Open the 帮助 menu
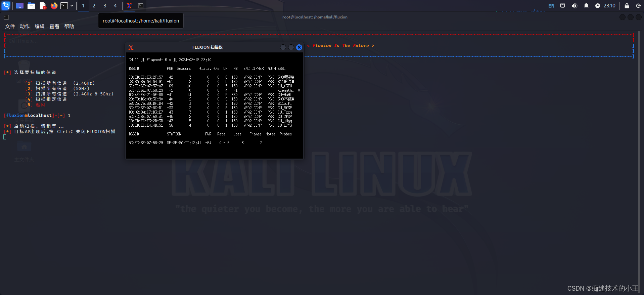The image size is (644, 295). pyautogui.click(x=69, y=26)
